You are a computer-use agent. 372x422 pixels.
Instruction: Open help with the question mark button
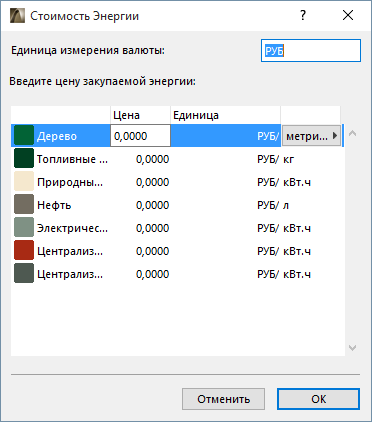[303, 15]
